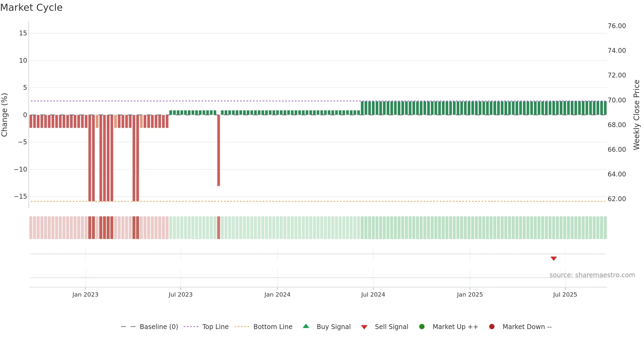This screenshot has width=644, height=362.
Task: Click the Change (%) axis title
Action: point(5,115)
